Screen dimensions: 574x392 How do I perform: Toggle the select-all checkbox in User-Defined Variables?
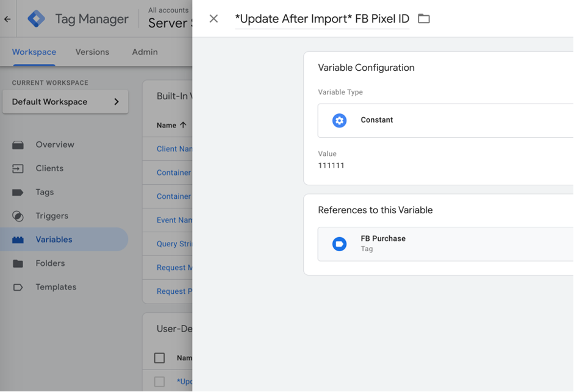[159, 358]
